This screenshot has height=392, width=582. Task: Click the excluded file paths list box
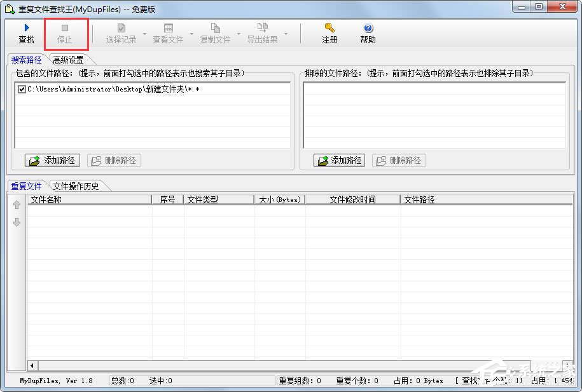pos(434,116)
